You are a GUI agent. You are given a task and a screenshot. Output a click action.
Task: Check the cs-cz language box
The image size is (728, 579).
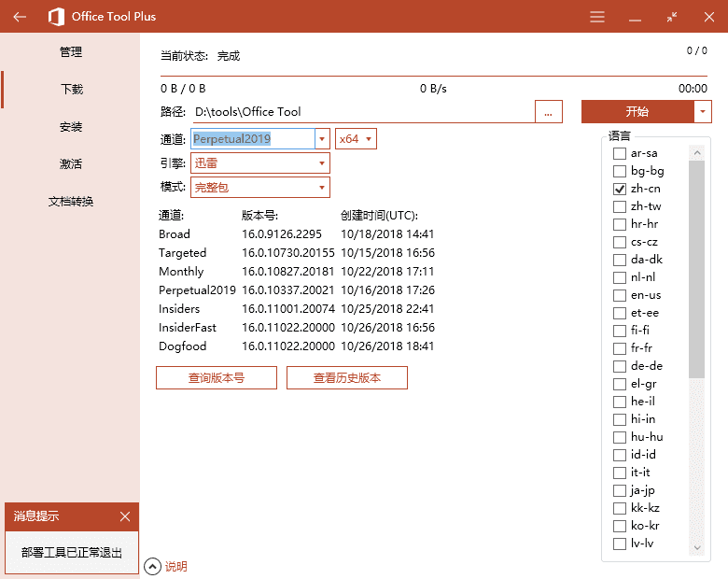tap(620, 242)
